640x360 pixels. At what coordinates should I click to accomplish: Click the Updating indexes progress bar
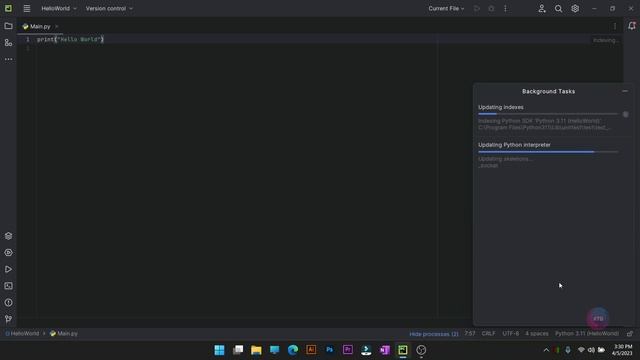click(x=548, y=114)
